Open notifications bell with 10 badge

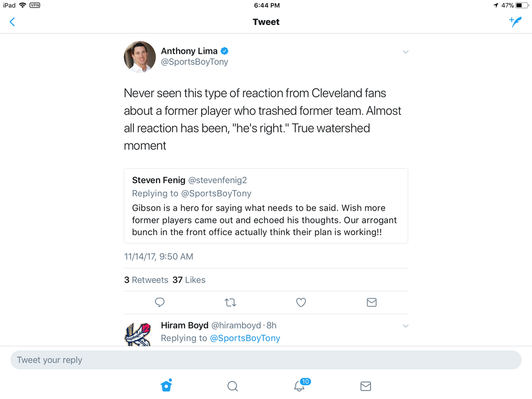click(x=301, y=385)
